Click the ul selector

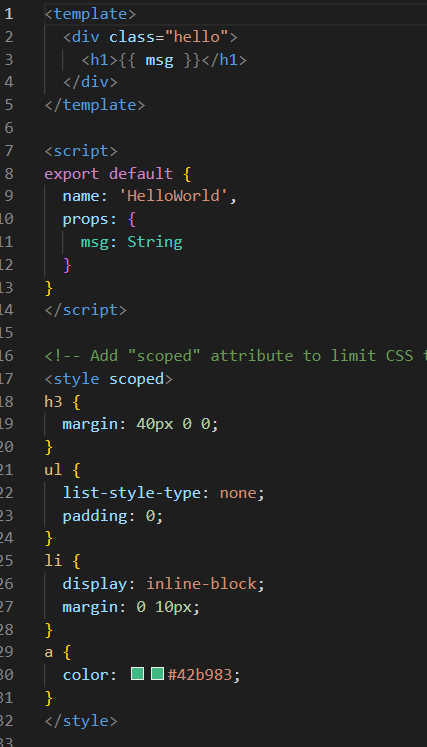click(53, 470)
